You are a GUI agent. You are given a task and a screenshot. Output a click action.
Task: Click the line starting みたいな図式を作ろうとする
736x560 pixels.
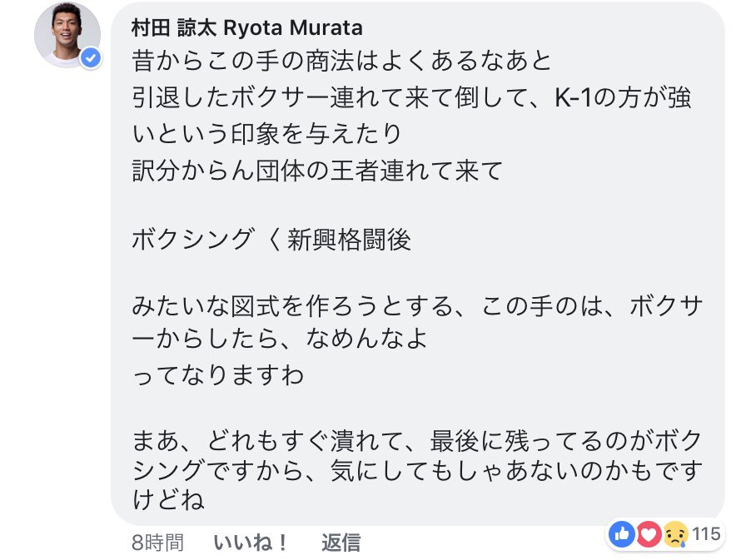417,306
